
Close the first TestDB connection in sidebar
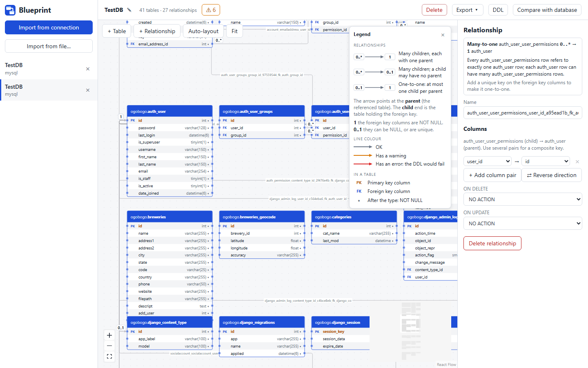pyautogui.click(x=88, y=69)
